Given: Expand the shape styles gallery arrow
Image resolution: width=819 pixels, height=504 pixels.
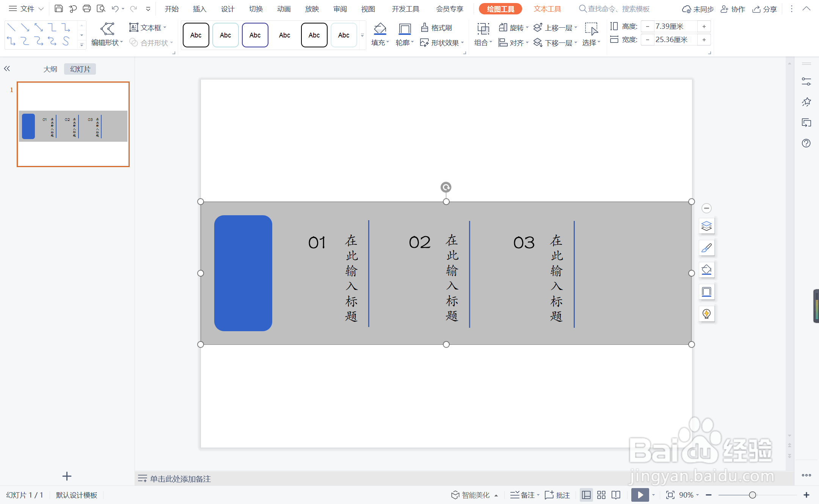Looking at the screenshot, I should point(362,35).
